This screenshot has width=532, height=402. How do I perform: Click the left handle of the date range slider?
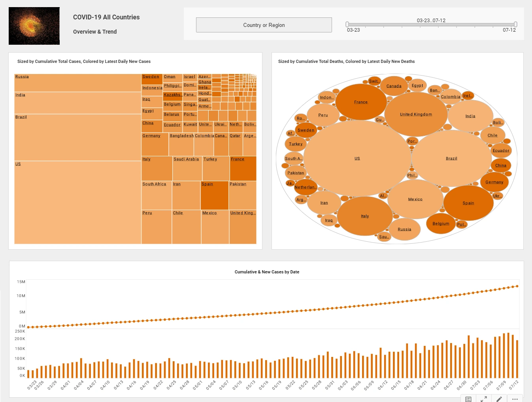[x=347, y=24]
